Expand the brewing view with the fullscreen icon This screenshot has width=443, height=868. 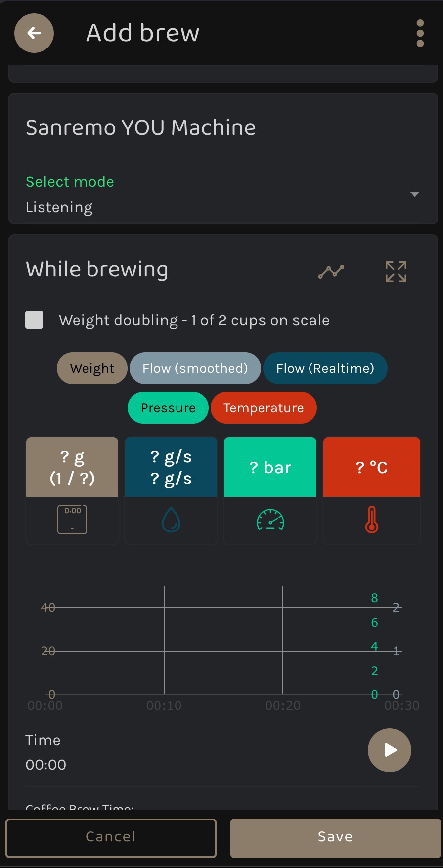pyautogui.click(x=396, y=271)
